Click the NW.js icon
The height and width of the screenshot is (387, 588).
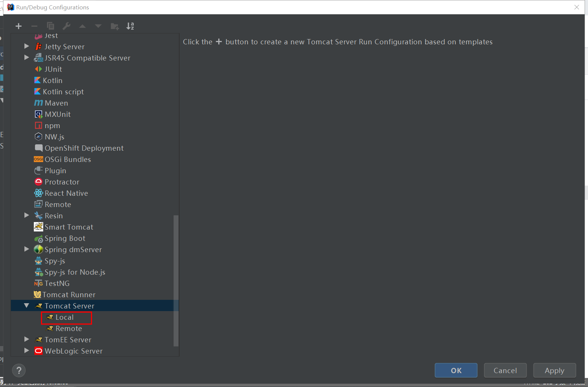tap(38, 137)
